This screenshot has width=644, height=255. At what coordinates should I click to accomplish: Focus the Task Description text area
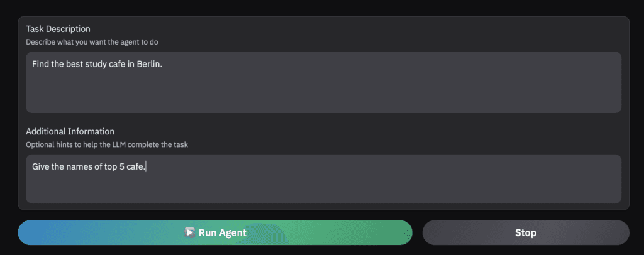pos(323,82)
